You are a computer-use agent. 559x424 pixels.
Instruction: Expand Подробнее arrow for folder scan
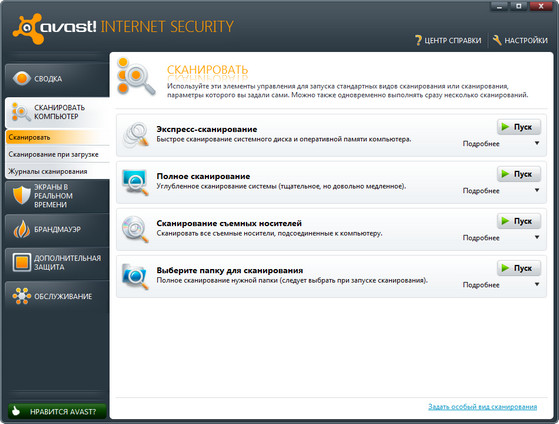(537, 285)
